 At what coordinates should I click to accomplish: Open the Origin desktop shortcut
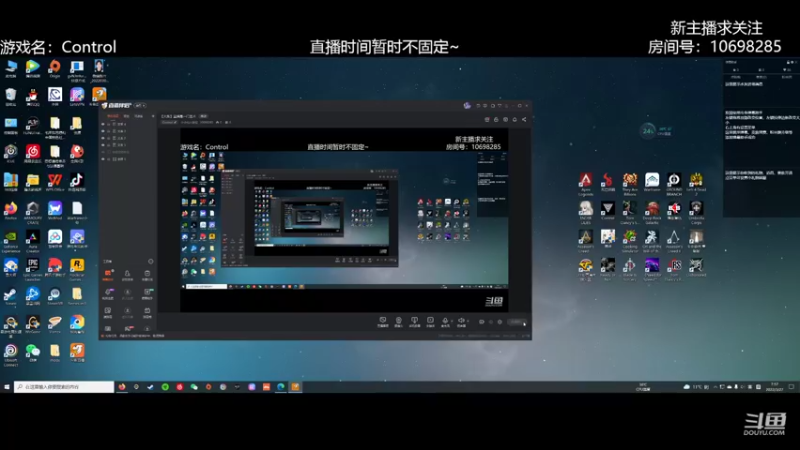click(x=55, y=69)
